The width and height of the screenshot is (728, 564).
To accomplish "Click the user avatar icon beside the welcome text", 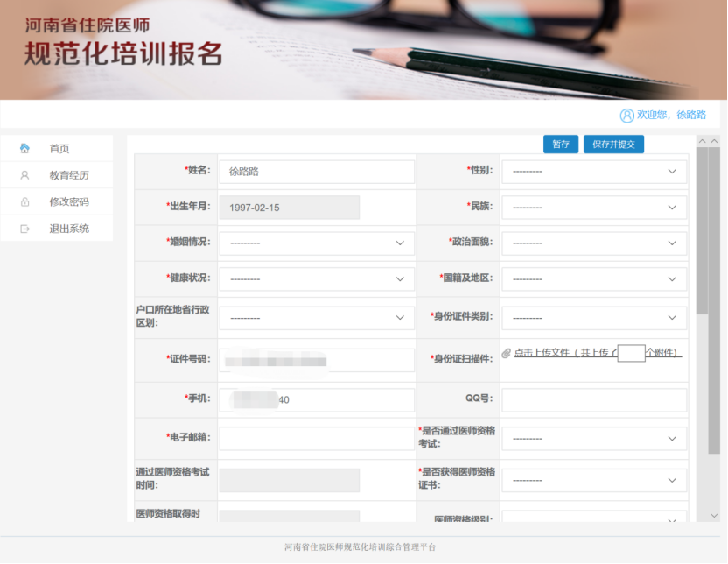I will tap(626, 116).
